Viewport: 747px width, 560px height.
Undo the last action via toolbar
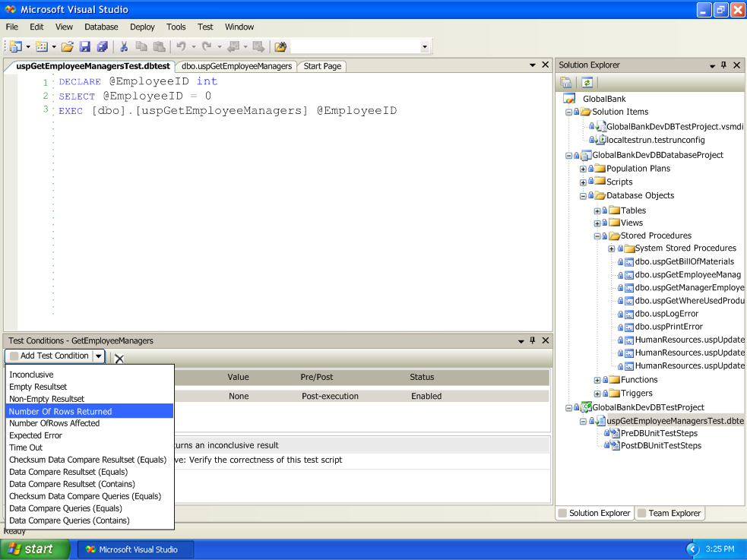coord(181,46)
